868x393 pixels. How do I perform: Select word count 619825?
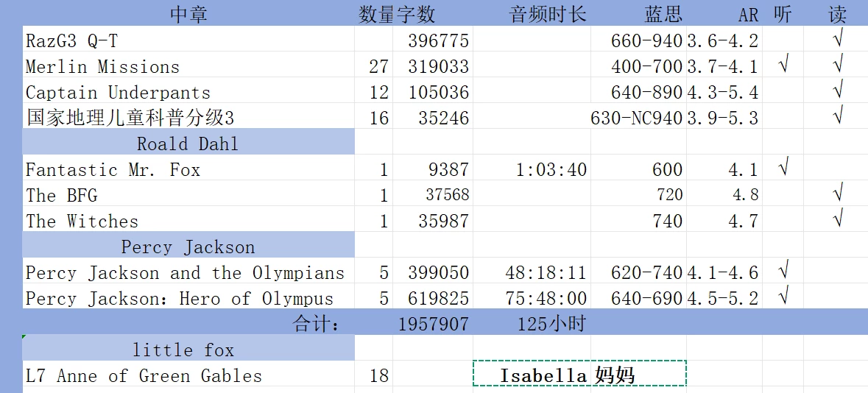(x=433, y=297)
